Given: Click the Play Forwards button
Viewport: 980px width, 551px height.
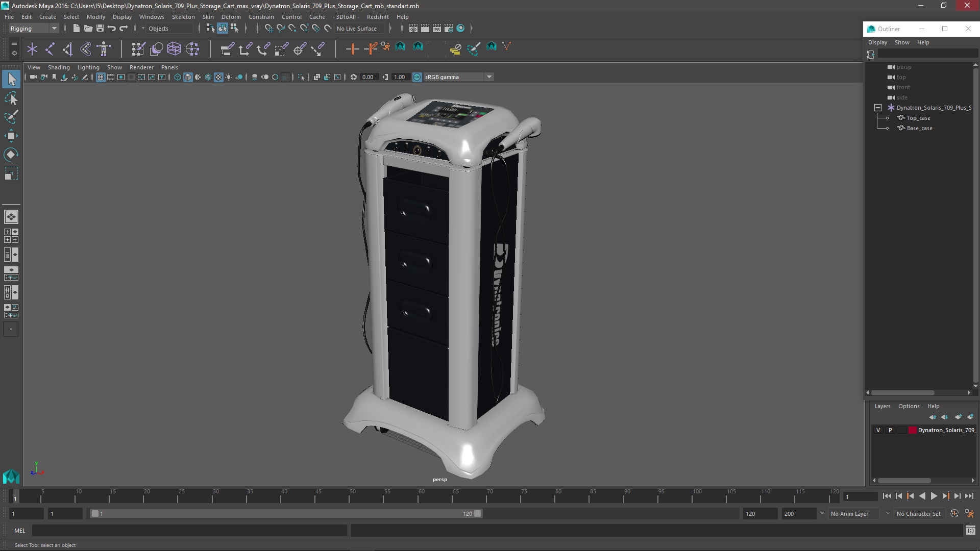Looking at the screenshot, I should [934, 496].
